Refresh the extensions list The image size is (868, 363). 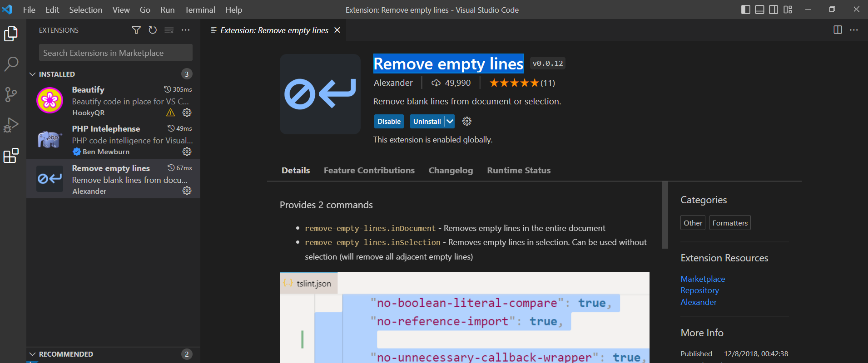coord(153,30)
